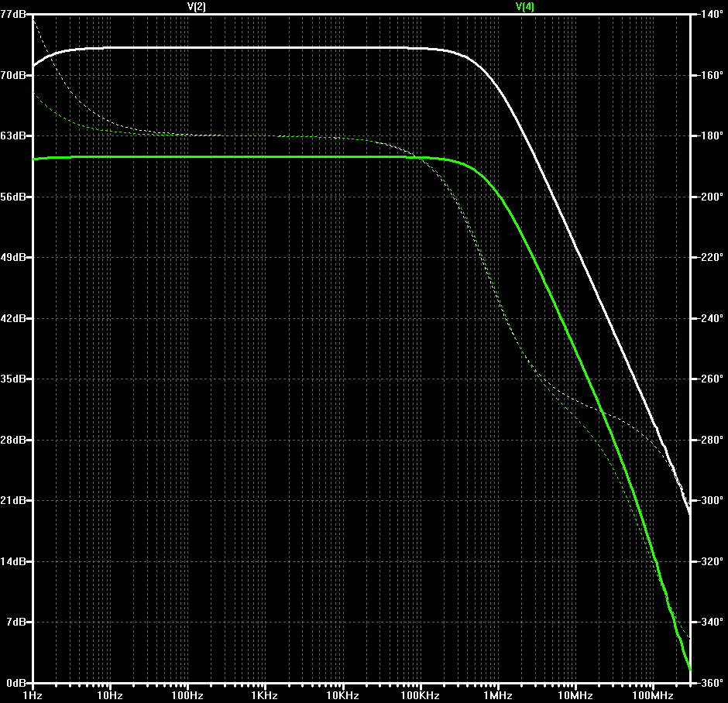Click the 77dB magnitude axis label
The image size is (728, 703).
tap(13, 14)
